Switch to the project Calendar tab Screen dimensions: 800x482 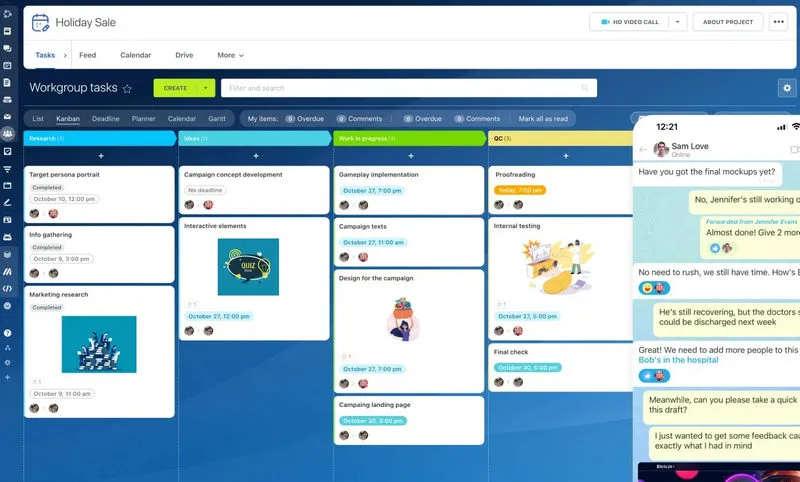pos(136,55)
